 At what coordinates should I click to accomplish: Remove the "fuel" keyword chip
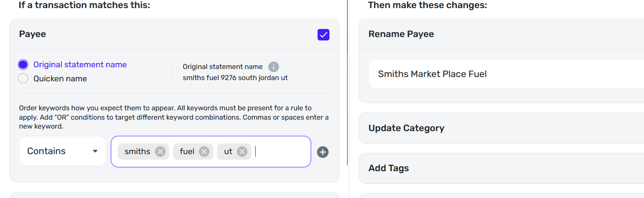[204, 152]
